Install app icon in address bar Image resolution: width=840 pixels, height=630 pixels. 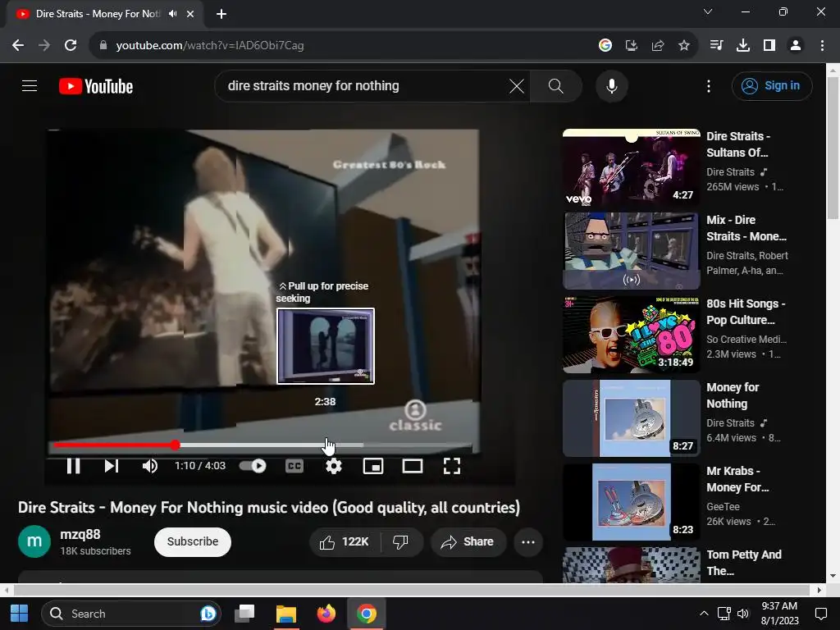(632, 46)
